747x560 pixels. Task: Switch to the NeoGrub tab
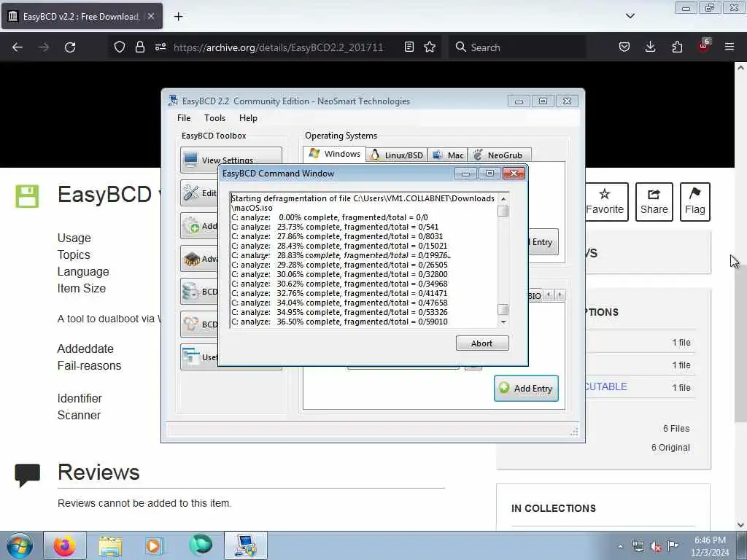499,155
